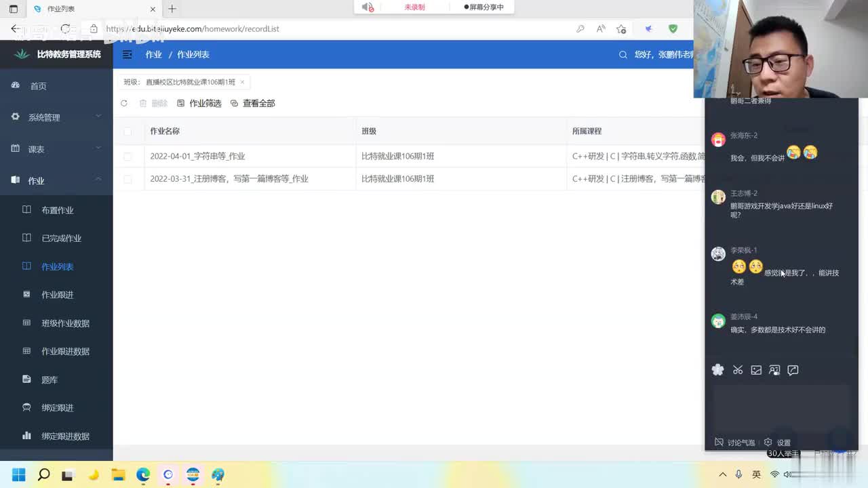Reload the page with the browser refresh button
The height and width of the screenshot is (488, 868).
[65, 28]
